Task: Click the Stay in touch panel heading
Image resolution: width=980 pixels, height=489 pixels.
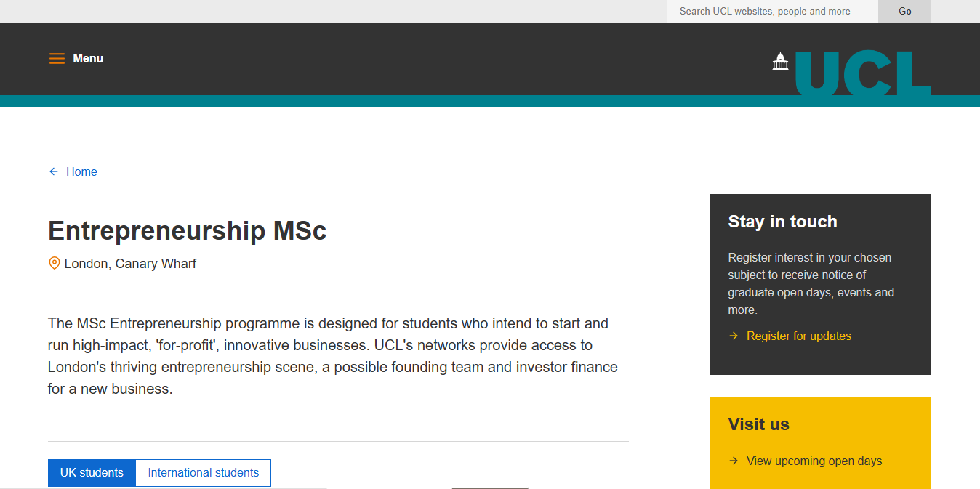Action: (782, 222)
